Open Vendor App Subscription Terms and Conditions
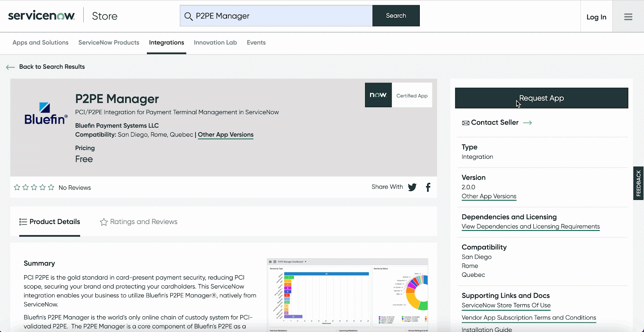 click(529, 317)
